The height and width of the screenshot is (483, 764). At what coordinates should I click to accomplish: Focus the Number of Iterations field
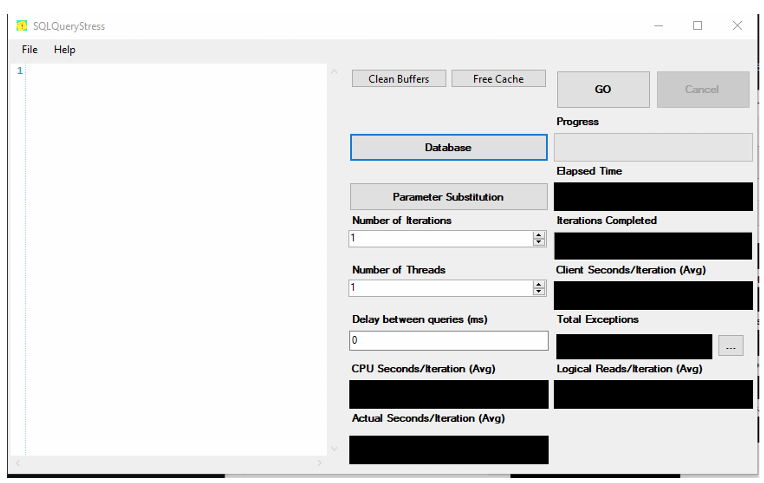pos(440,239)
